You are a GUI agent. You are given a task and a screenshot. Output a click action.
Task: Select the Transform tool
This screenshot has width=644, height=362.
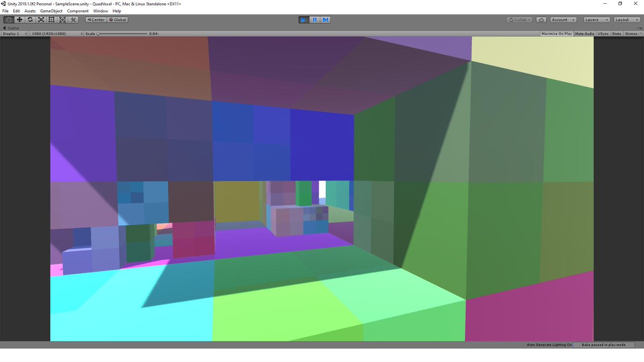click(63, 20)
